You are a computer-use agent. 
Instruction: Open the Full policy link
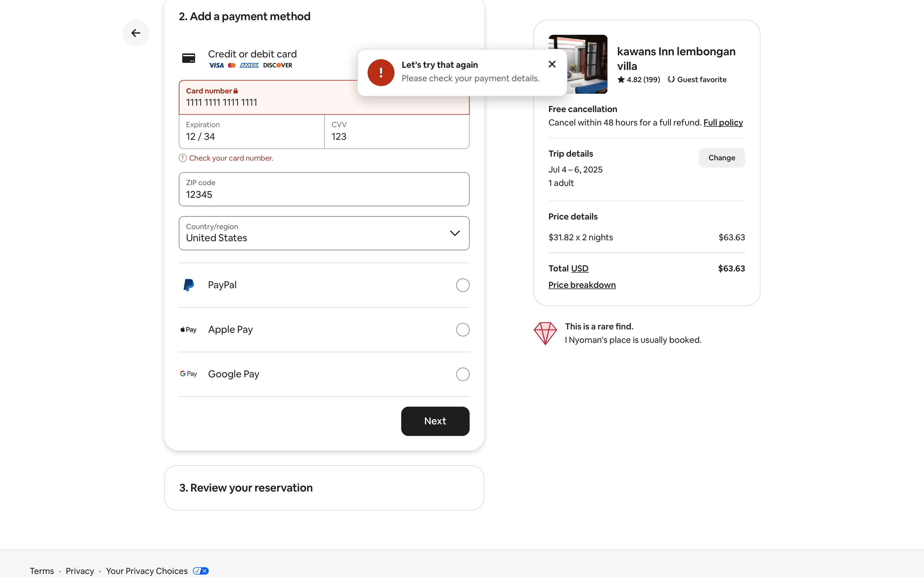point(723,122)
